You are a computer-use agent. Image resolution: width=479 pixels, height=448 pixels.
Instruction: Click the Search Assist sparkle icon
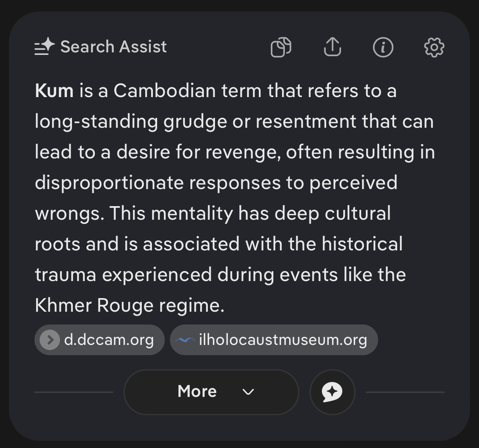(44, 46)
